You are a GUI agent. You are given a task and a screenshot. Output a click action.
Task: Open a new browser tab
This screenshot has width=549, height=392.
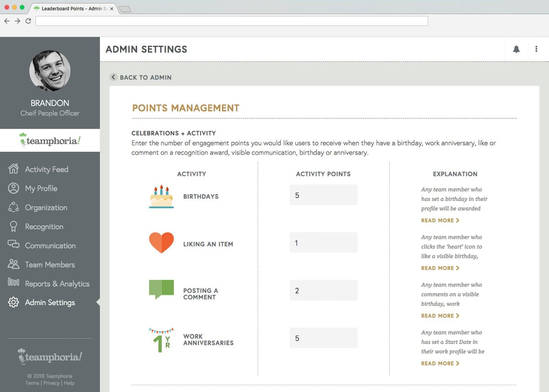(x=125, y=9)
